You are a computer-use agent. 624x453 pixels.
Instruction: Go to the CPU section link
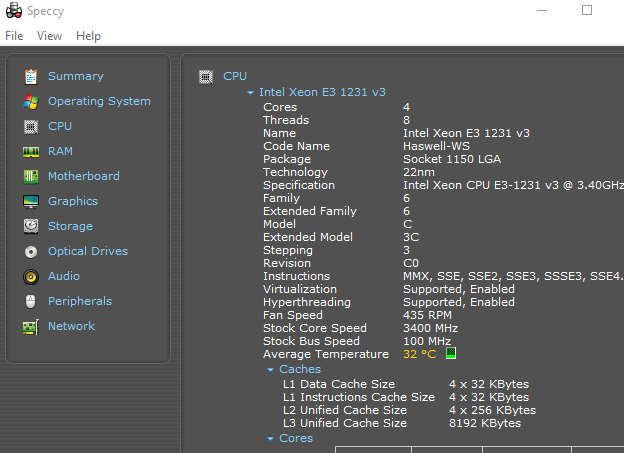click(x=60, y=126)
